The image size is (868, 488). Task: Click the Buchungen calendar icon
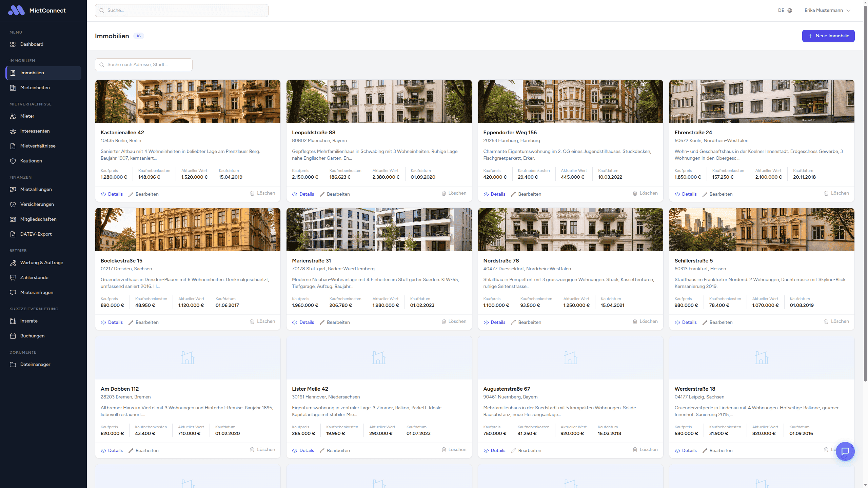(x=13, y=336)
